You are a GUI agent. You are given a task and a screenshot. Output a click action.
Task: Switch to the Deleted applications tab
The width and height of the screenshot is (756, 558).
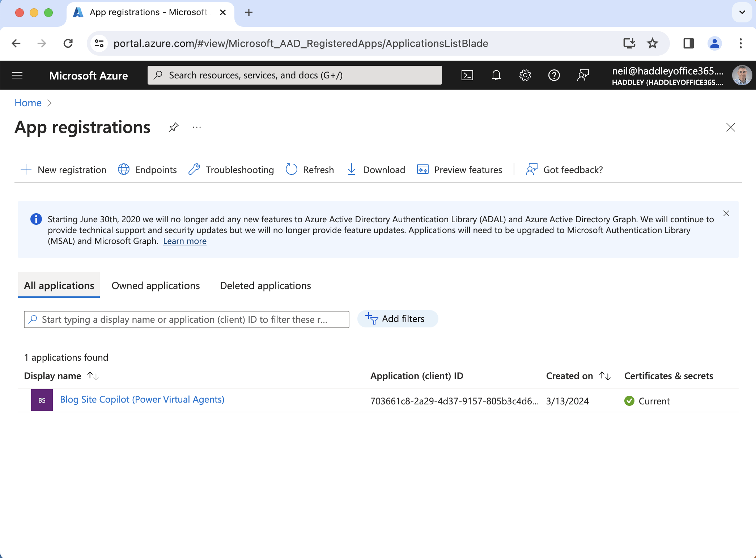(x=265, y=286)
